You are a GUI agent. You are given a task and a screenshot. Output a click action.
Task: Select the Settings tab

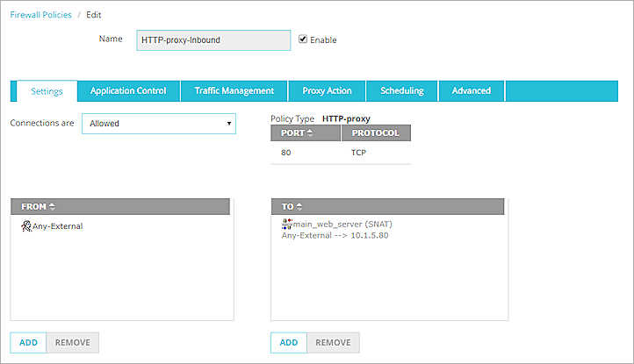pyautogui.click(x=46, y=91)
